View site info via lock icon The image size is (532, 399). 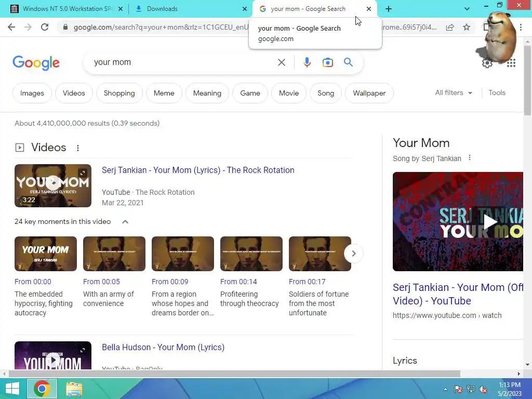(x=65, y=27)
